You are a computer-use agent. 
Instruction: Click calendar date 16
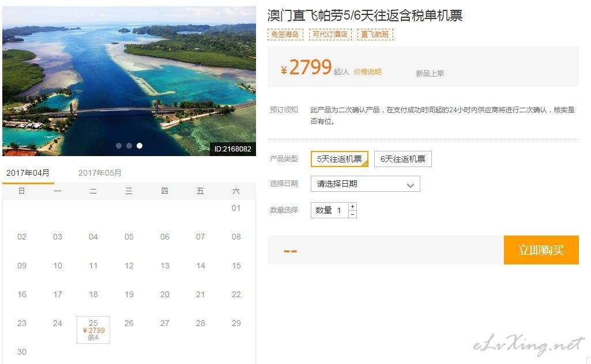click(22, 294)
